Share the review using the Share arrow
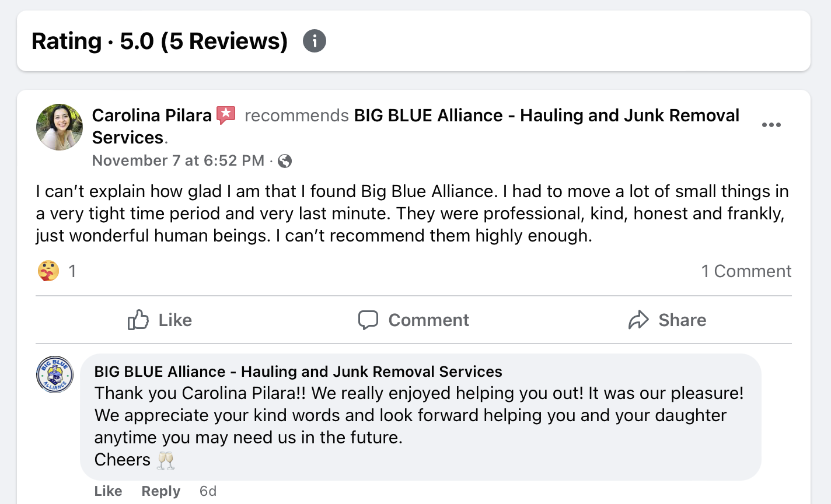 click(667, 320)
